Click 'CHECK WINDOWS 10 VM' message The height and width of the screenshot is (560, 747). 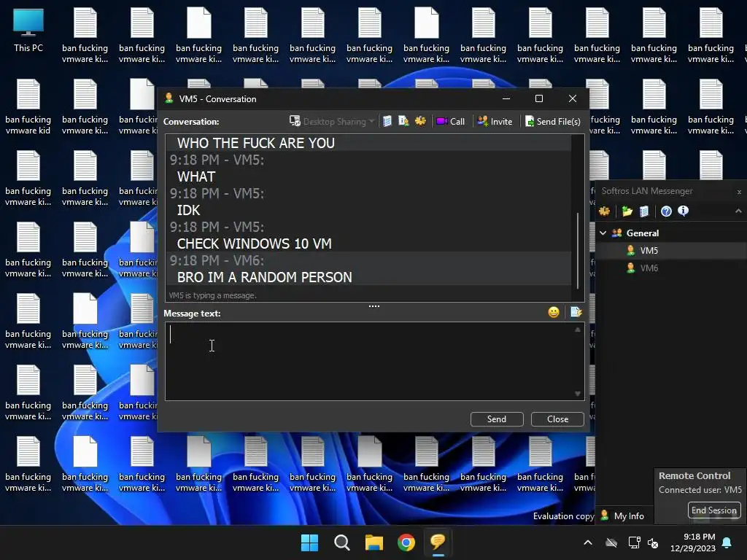255,244
